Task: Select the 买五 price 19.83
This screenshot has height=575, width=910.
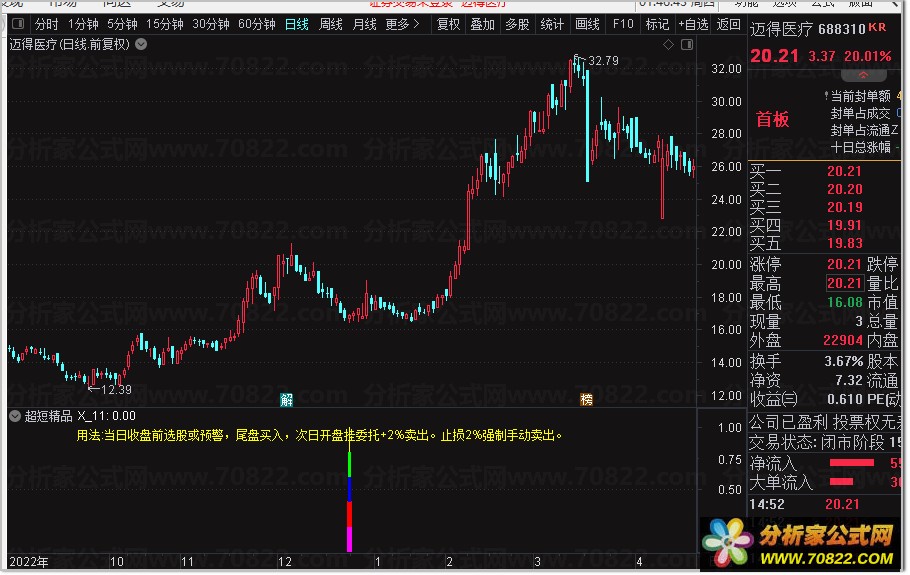Action: tap(844, 243)
